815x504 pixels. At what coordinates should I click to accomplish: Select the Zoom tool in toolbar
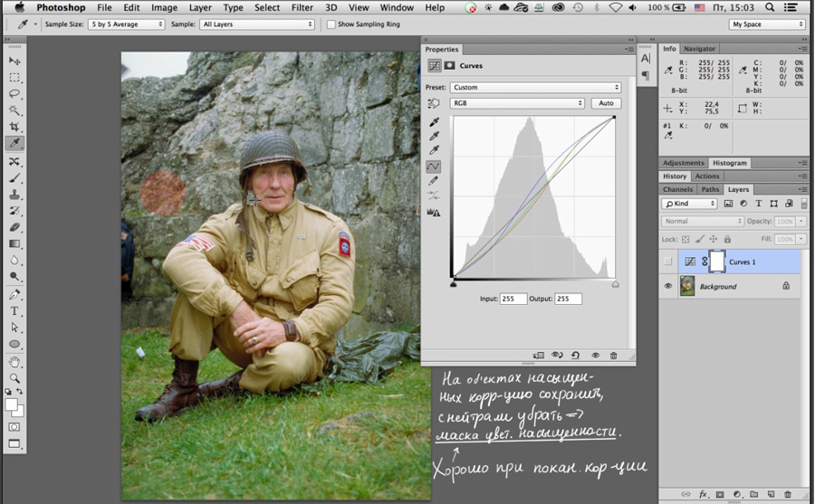tap(14, 377)
